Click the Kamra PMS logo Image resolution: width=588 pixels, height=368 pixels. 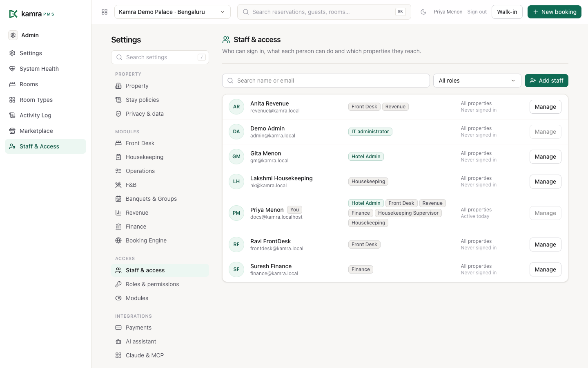click(31, 14)
